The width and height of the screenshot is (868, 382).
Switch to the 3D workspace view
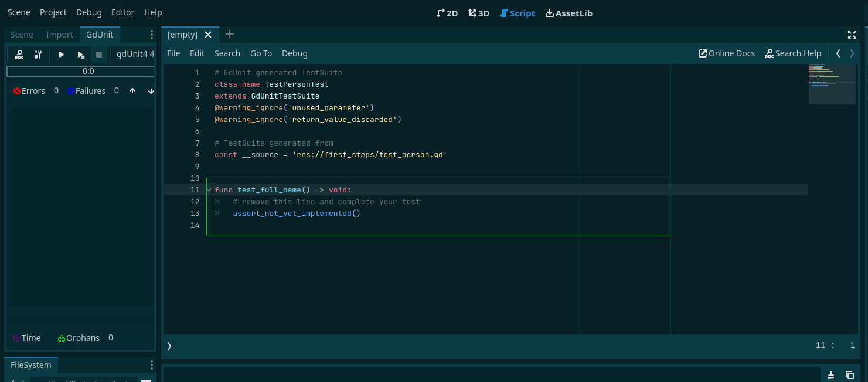click(x=479, y=13)
